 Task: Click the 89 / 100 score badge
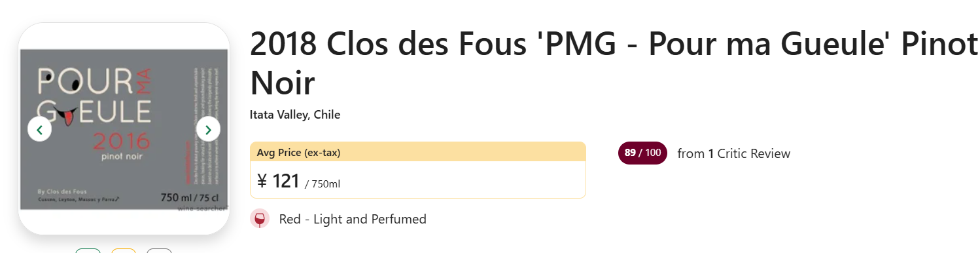click(642, 153)
